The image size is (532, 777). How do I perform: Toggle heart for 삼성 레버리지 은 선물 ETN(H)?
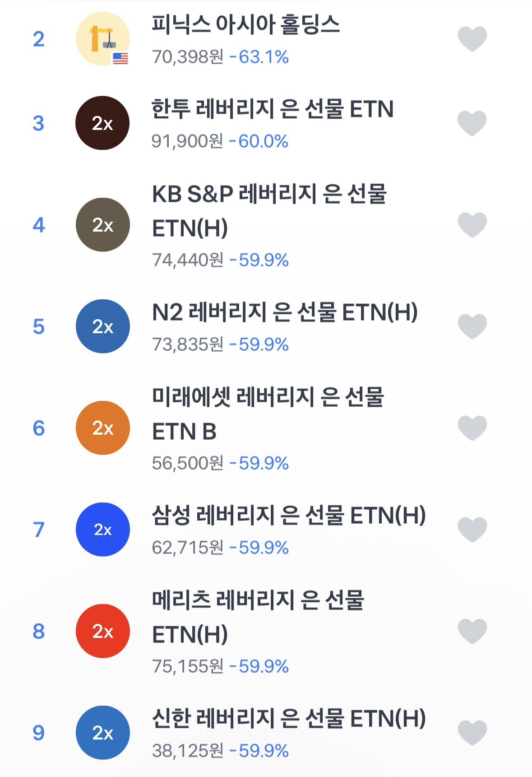pos(472,530)
